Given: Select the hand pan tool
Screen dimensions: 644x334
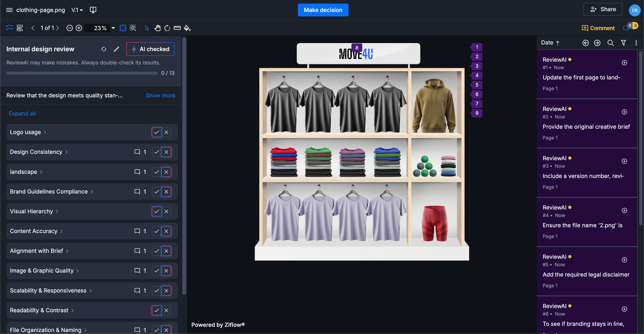Looking at the screenshot, I should (x=157, y=28).
